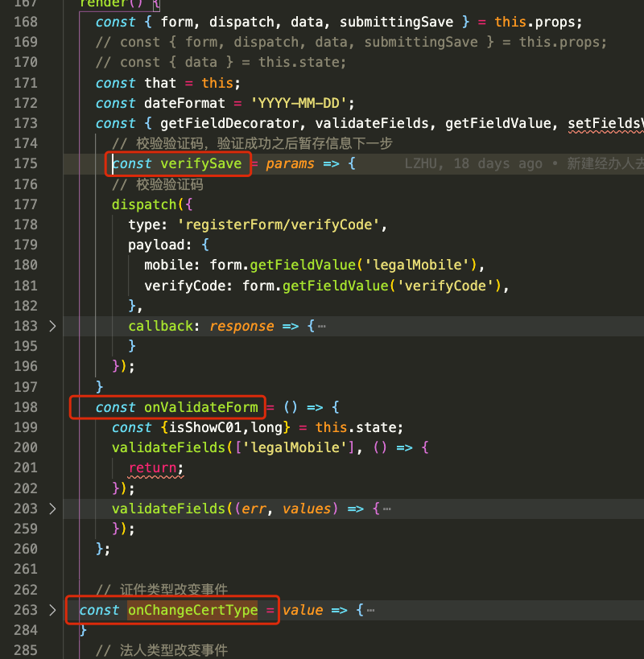This screenshot has height=659, width=644.
Task: Unfold the onChangeCertType function at line 263
Action: (x=53, y=610)
